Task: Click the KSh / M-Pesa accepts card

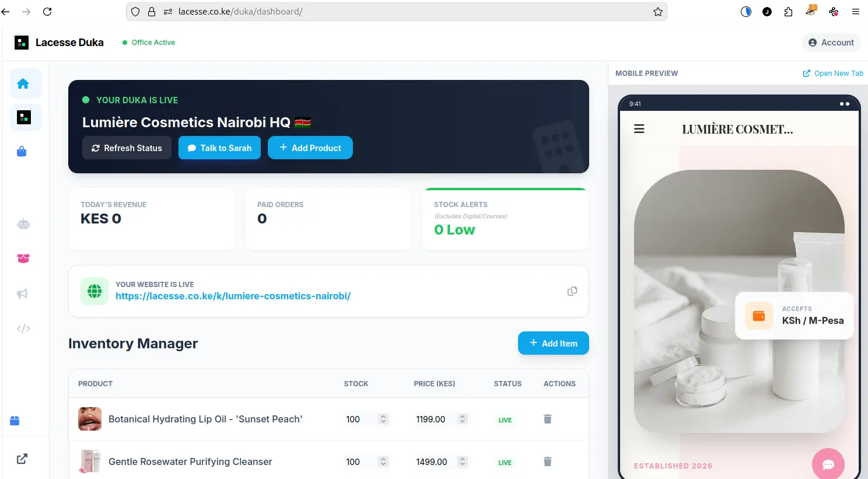Action: click(x=794, y=316)
